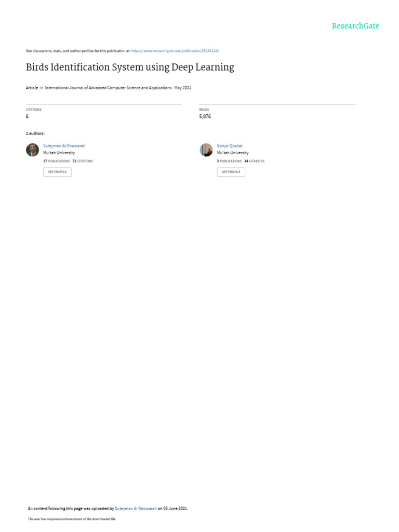Image resolution: width=399 pixels, height=532 pixels.
Task: Click Sohyb Qbailat's profile photo
Action: 206,150
